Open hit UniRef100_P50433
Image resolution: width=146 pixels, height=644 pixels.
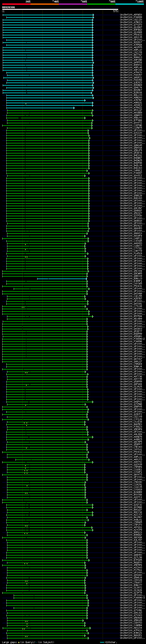coord(131,35)
